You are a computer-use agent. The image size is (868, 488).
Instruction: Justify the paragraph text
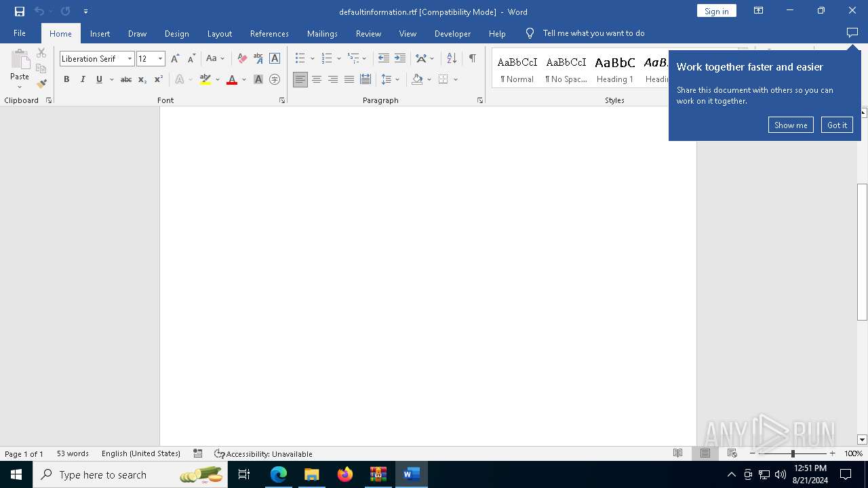(x=349, y=79)
